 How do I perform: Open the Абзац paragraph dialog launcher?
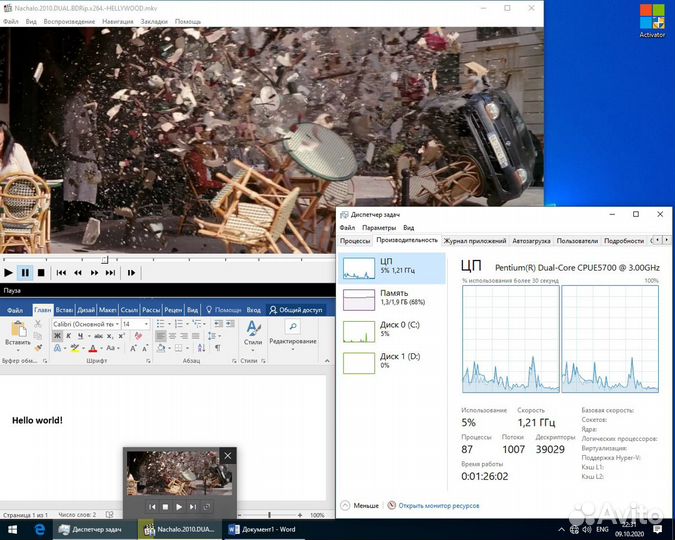234,361
